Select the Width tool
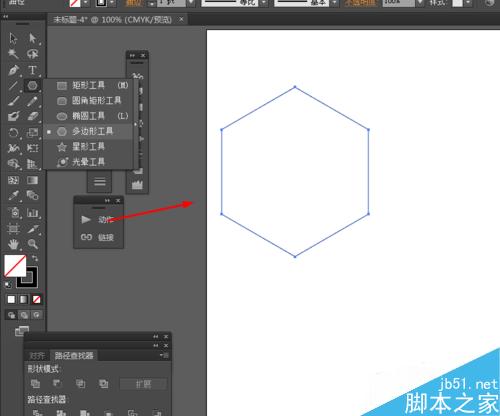500x416 pixels. [13, 148]
